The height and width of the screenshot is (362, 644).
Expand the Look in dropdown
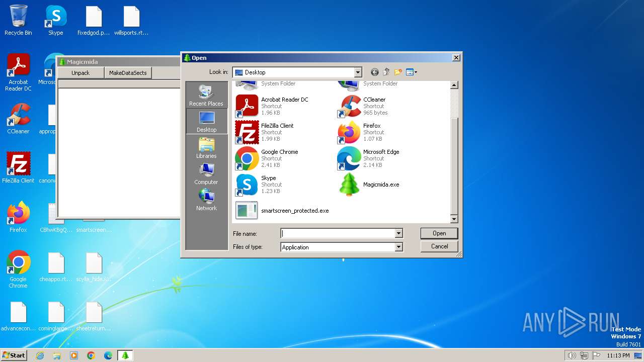(358, 72)
